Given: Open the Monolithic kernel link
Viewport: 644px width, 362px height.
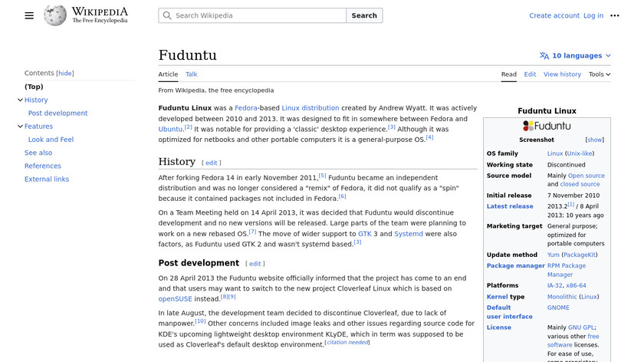Looking at the screenshot, I should pyautogui.click(x=562, y=297).
